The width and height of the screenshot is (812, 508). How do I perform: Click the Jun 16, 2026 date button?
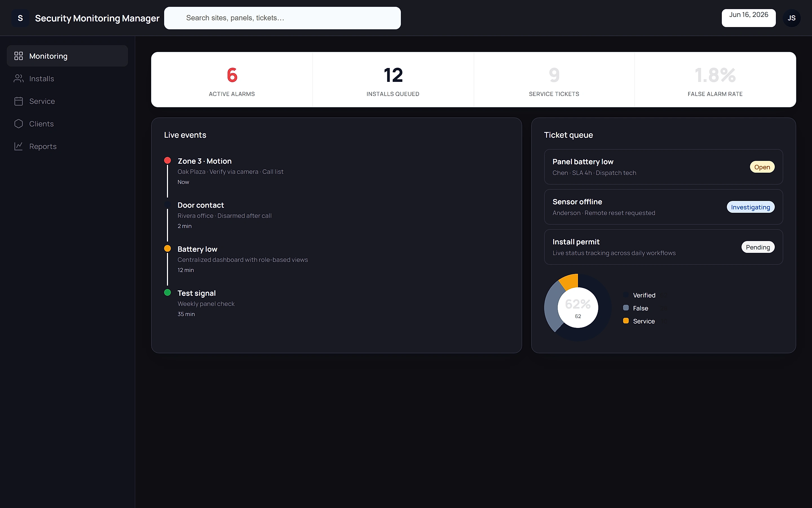point(749,18)
